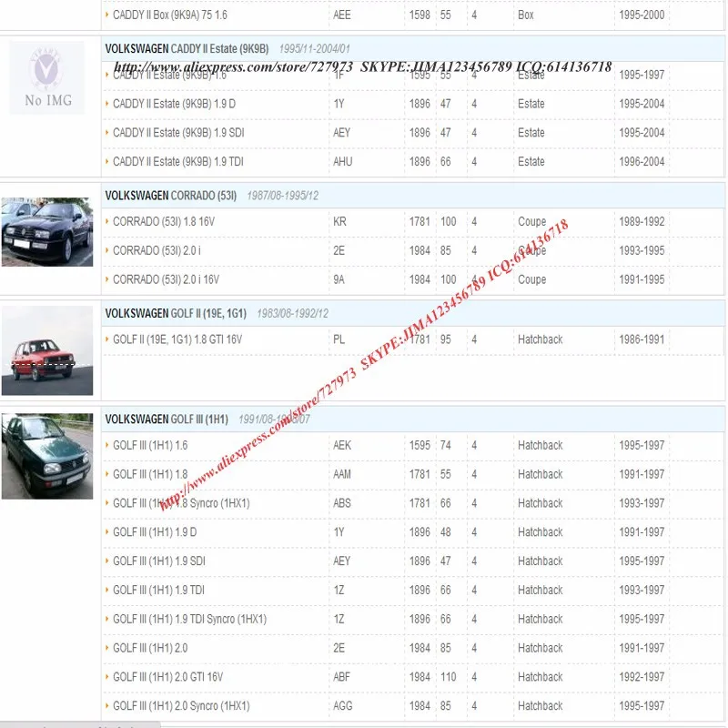This screenshot has height=728, width=728.
Task: Open the red Golf II thumbnail image
Action: [47, 350]
